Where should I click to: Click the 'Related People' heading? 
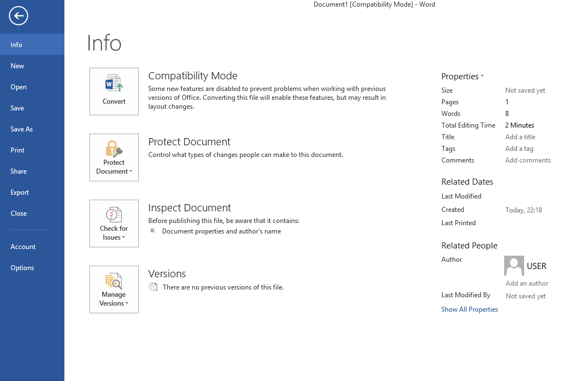(x=469, y=245)
